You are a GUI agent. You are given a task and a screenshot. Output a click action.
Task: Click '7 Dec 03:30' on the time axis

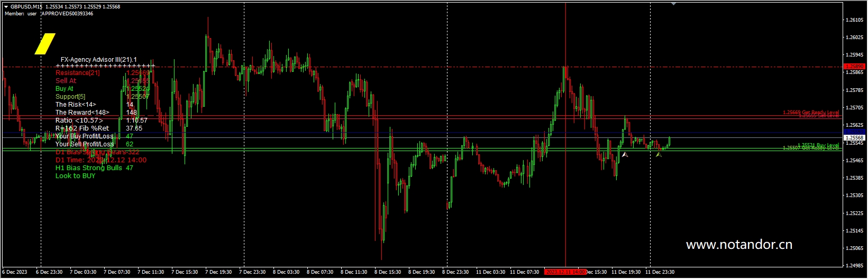pyautogui.click(x=83, y=272)
